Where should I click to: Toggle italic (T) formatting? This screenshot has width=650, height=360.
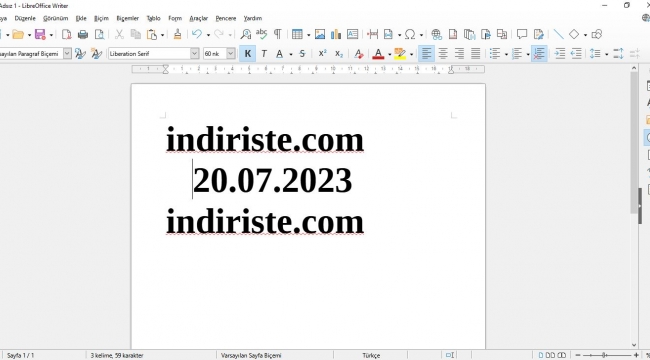(264, 54)
